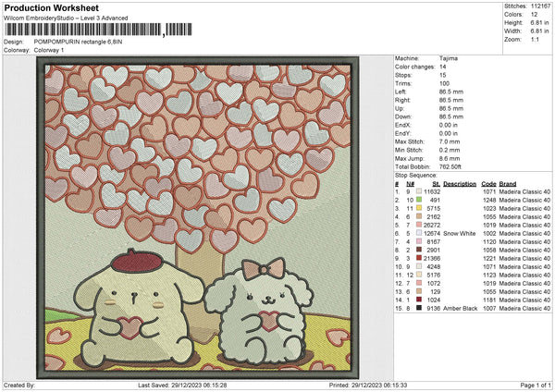The image size is (555, 392).
Task: Click the design name 'POMPOMPURIN rectangle 6,8IN'
Action: [x=78, y=42]
